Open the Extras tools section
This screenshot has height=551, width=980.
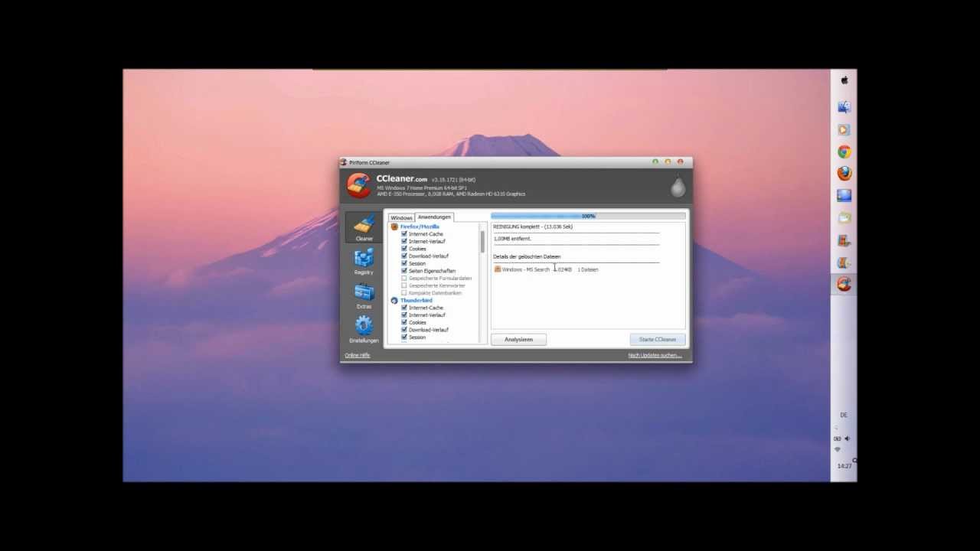[x=364, y=295]
